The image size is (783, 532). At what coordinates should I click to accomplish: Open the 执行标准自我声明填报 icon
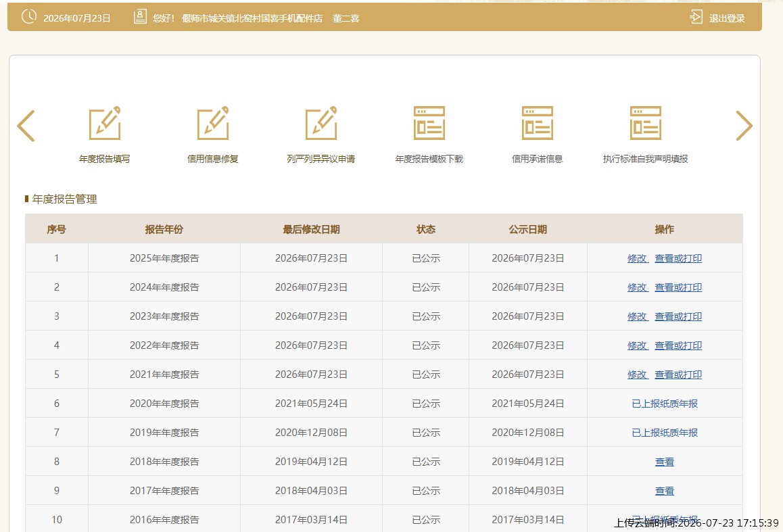pyautogui.click(x=646, y=123)
